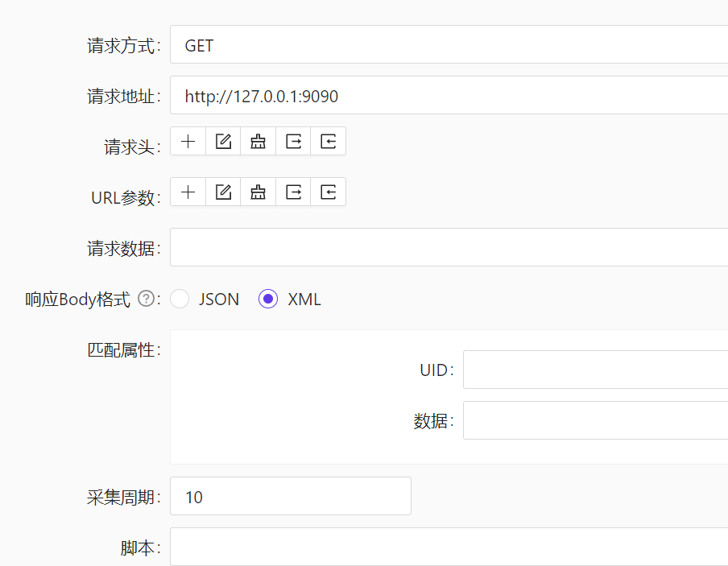Select the XML response format
This screenshot has width=728, height=566.
click(267, 299)
